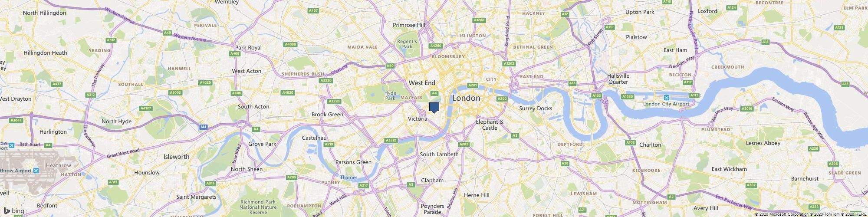The height and width of the screenshot is (217, 868).
Task: Click the blue location pin near Victoria
Action: [x=434, y=108]
